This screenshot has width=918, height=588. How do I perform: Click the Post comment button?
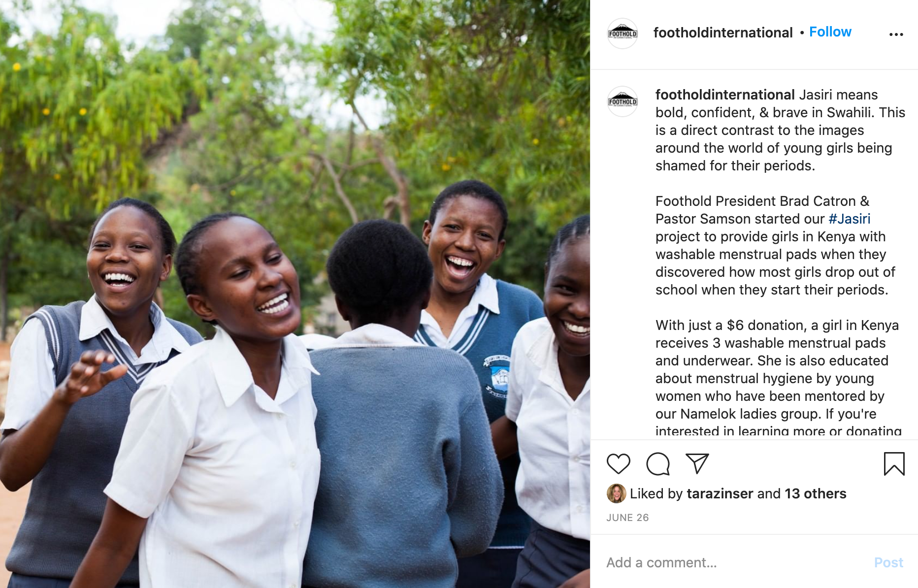[888, 562]
